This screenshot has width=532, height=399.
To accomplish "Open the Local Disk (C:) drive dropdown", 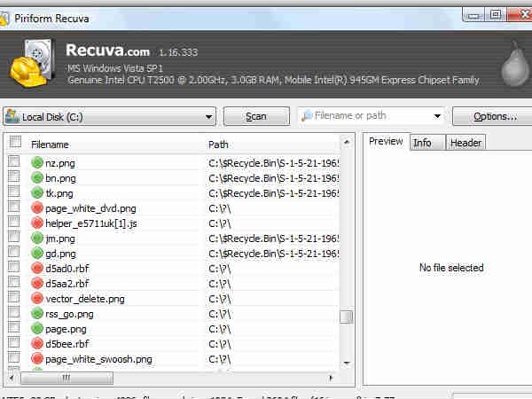I will 110,117.
